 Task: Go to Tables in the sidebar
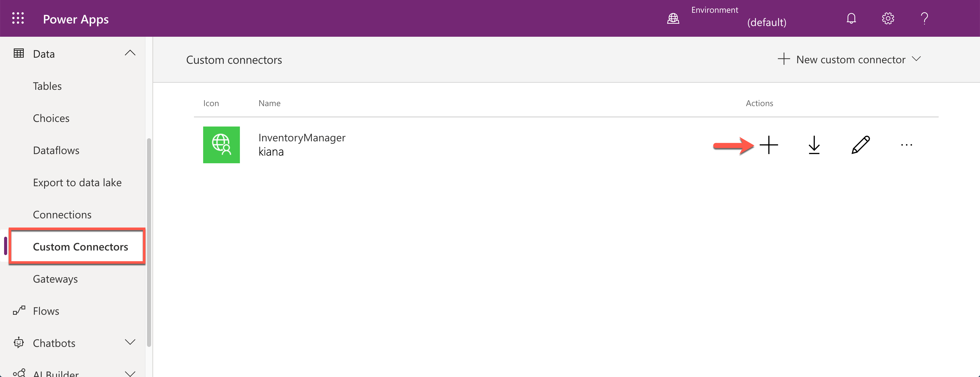[47, 86]
